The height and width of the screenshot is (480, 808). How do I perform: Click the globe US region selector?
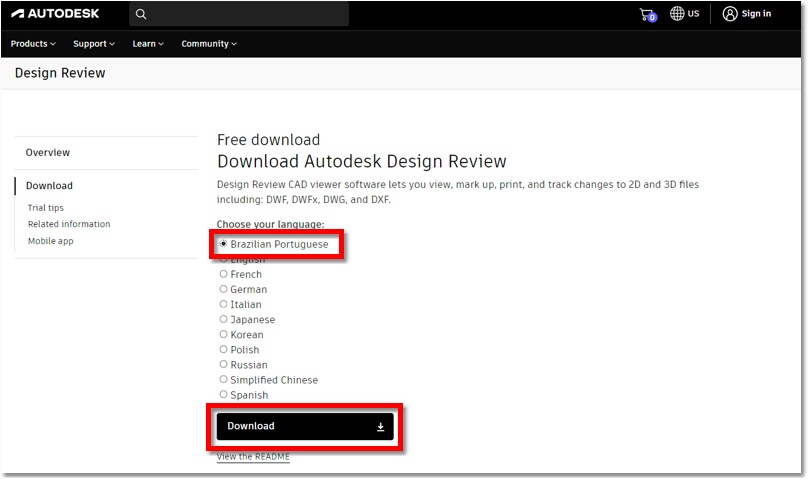coord(684,14)
